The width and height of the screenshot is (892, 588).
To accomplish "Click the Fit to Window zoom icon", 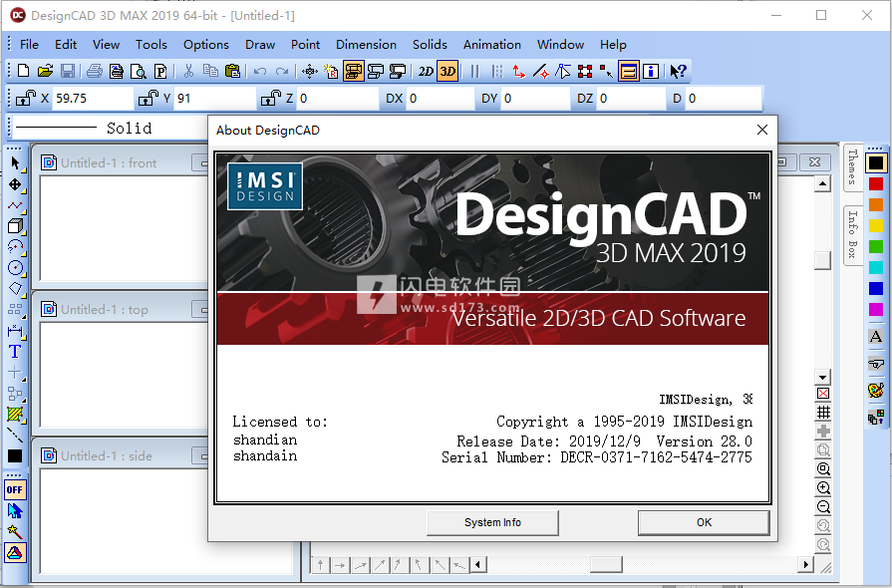I will [823, 469].
